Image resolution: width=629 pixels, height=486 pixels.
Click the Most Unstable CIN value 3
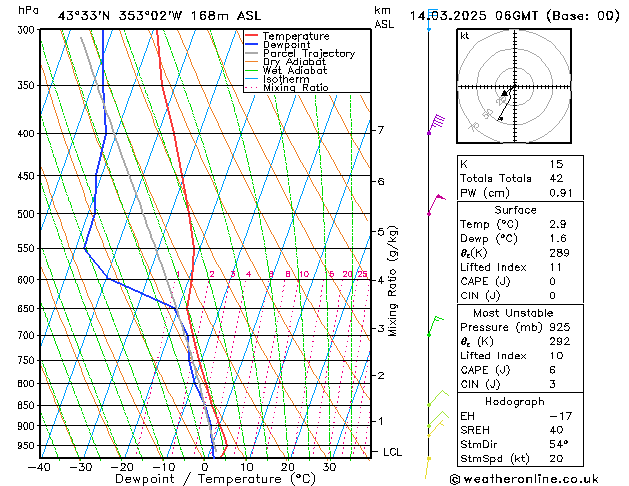pyautogui.click(x=553, y=384)
